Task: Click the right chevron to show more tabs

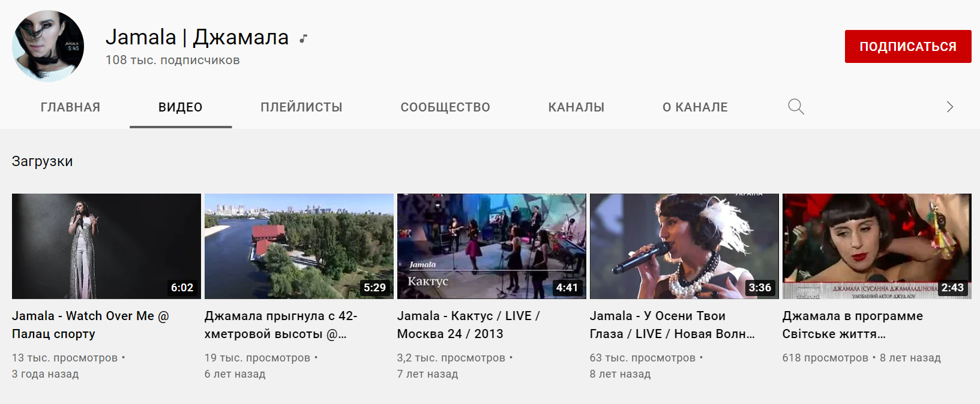Action: pyautogui.click(x=949, y=107)
